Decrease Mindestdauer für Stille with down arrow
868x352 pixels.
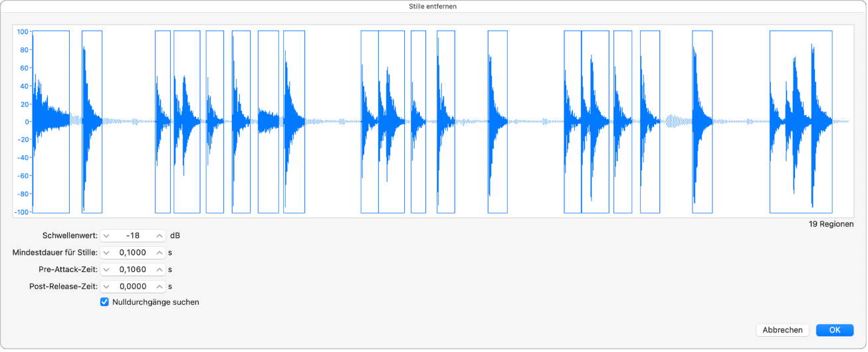[x=106, y=253]
